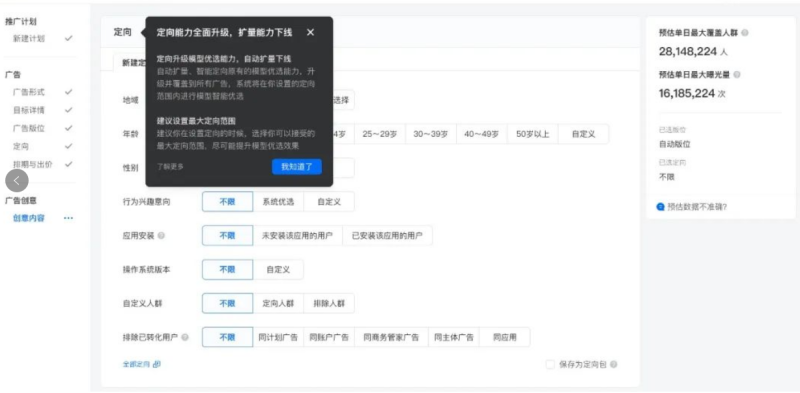
Task: Click checkmark beside 广告版位
Action: (x=69, y=128)
